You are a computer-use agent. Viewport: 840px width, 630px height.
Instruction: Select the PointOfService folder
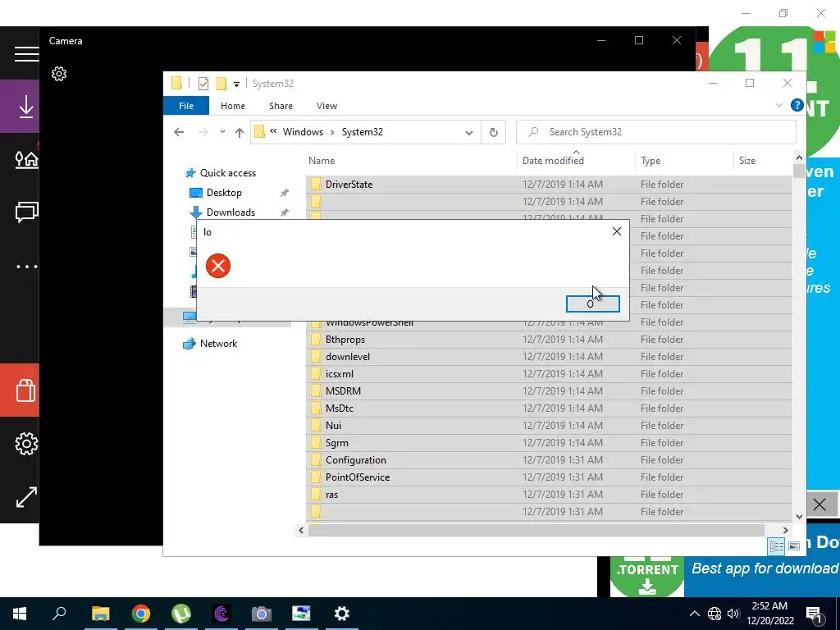point(549,477)
